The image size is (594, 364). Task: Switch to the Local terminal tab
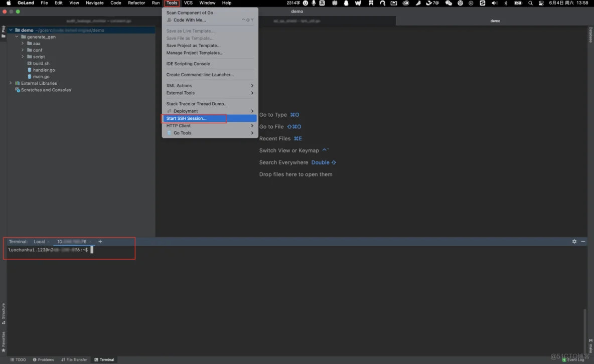39,242
